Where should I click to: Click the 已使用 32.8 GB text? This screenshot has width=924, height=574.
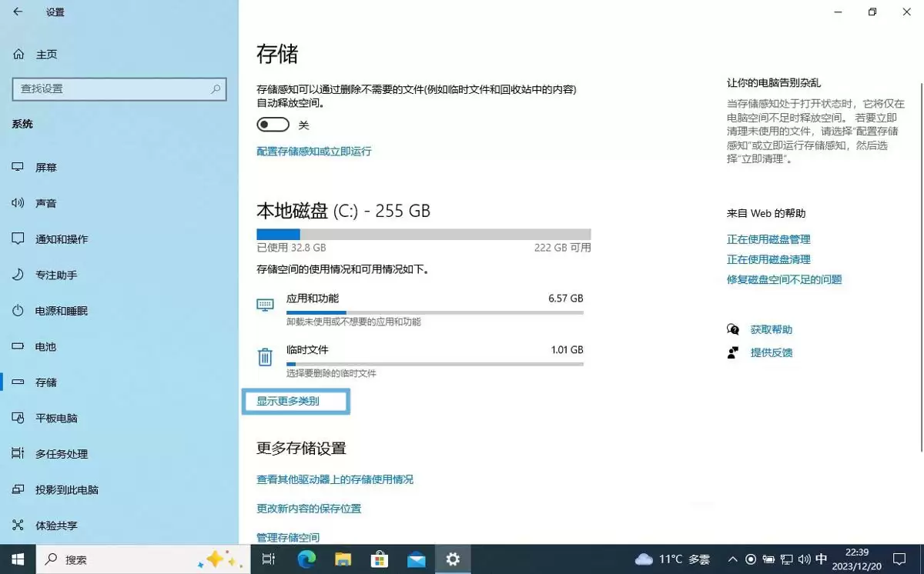pyautogui.click(x=291, y=248)
